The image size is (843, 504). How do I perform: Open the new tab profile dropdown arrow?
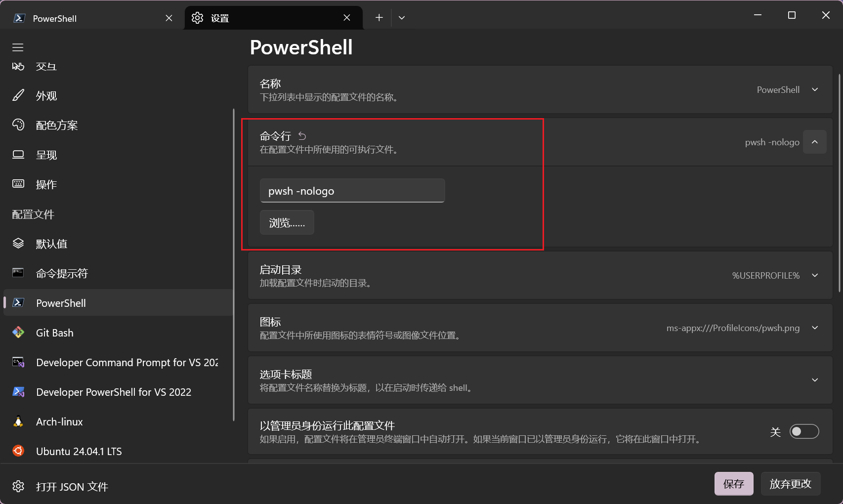[x=402, y=18]
